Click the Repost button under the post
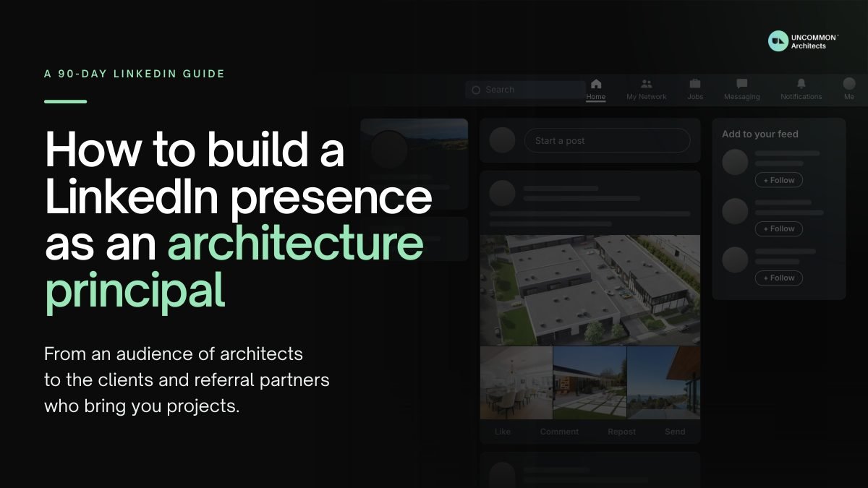Image resolution: width=868 pixels, height=488 pixels. pos(621,432)
